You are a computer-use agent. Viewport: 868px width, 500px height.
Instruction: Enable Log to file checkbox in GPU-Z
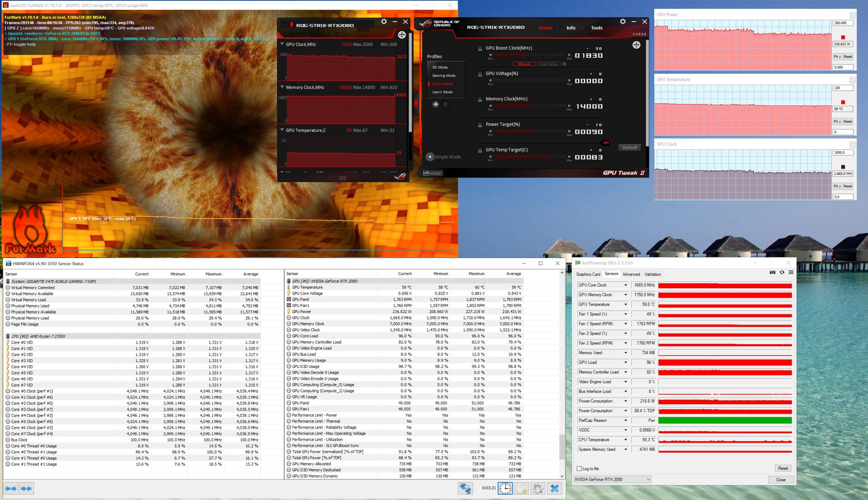click(x=579, y=468)
